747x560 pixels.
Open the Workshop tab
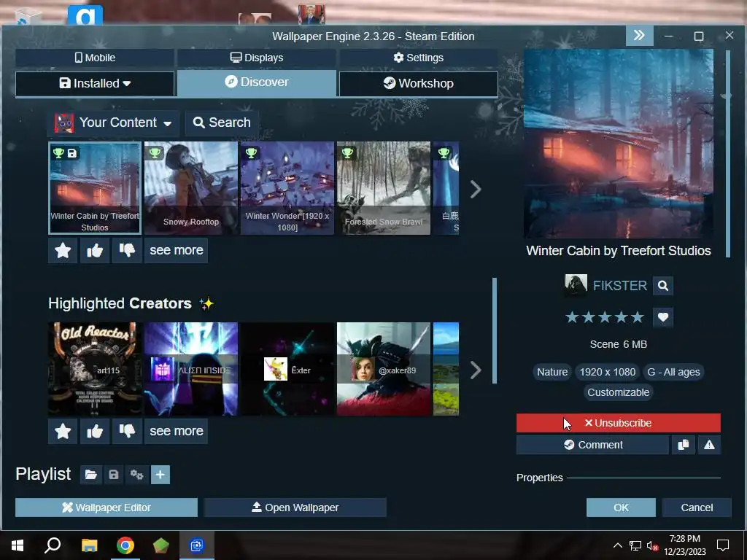418,83
